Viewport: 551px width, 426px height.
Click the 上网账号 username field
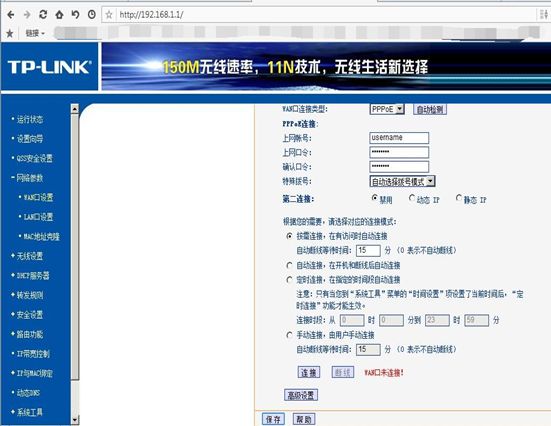pyautogui.click(x=399, y=138)
